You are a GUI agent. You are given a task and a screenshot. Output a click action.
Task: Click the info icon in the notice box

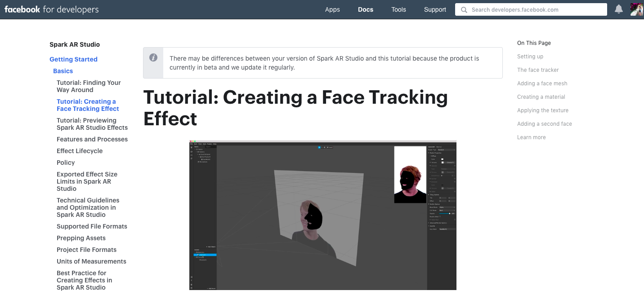[153, 58]
